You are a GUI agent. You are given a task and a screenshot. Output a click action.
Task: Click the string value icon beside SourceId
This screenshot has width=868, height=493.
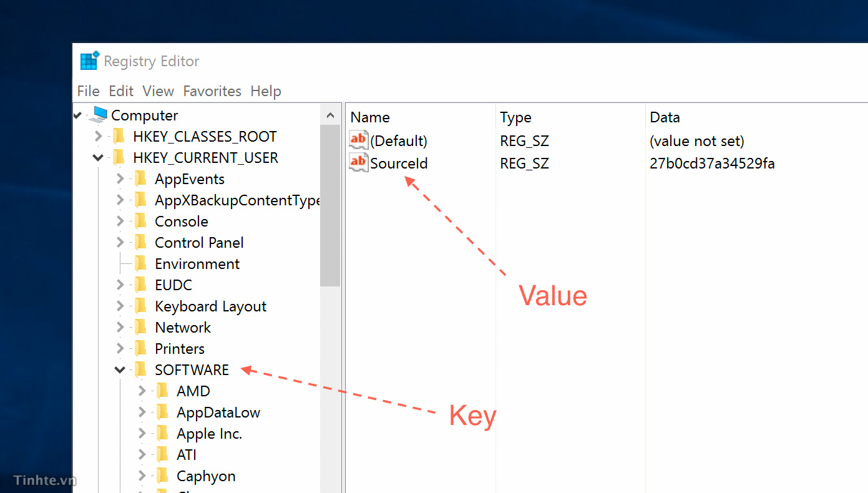point(359,163)
